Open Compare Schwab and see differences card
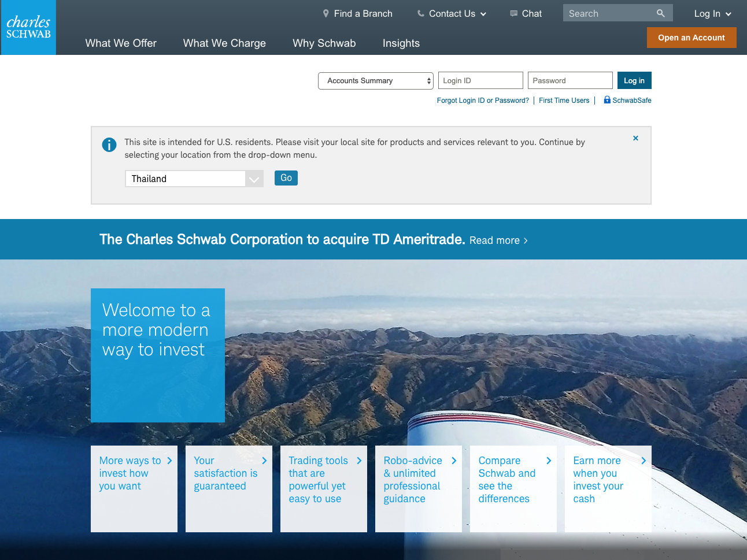Image resolution: width=747 pixels, height=560 pixels. 513,489
